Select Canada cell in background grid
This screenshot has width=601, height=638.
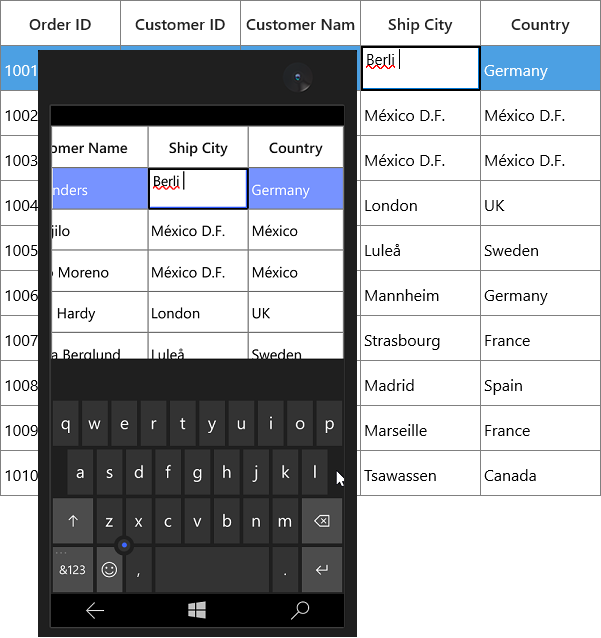tap(540, 474)
